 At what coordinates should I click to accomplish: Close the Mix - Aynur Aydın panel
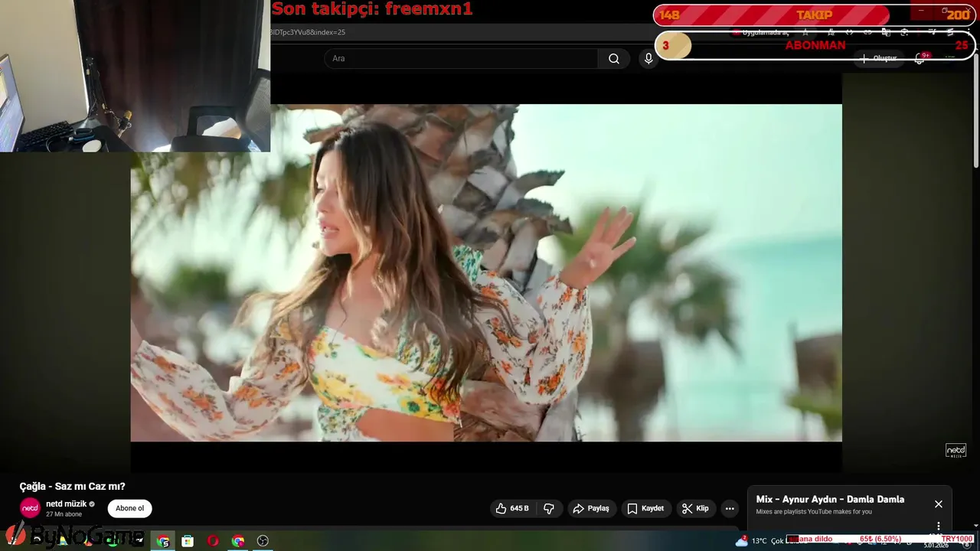pos(939,504)
